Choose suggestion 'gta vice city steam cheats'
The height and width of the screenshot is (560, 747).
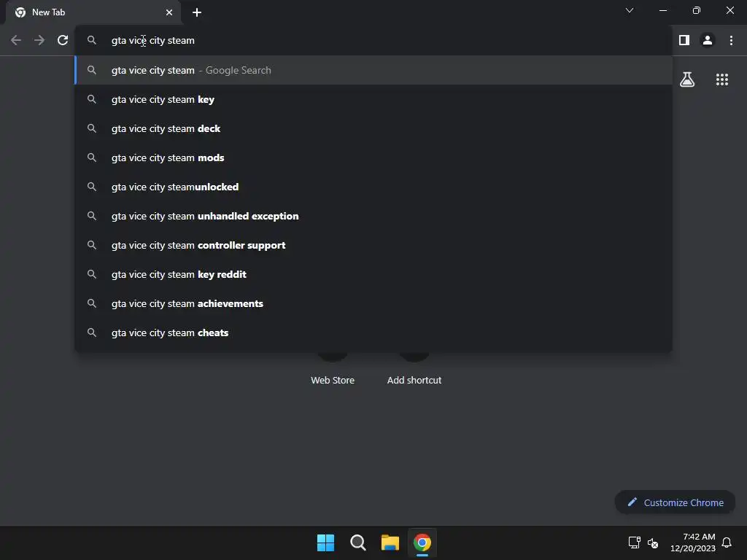pos(373,332)
